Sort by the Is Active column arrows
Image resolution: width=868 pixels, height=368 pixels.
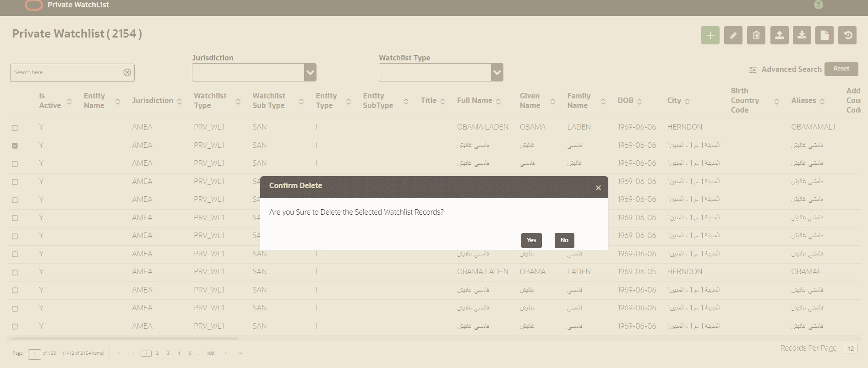coord(69,101)
